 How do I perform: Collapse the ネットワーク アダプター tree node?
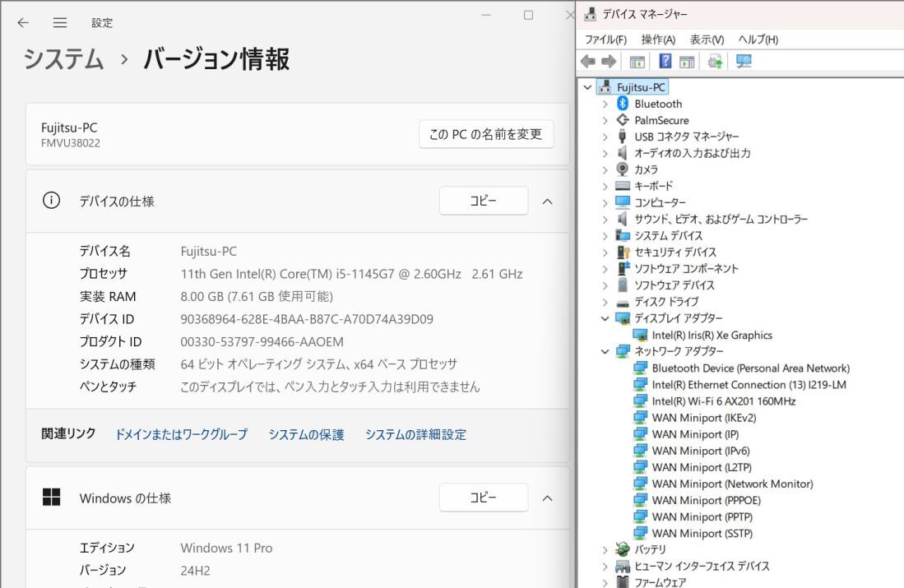coord(606,351)
